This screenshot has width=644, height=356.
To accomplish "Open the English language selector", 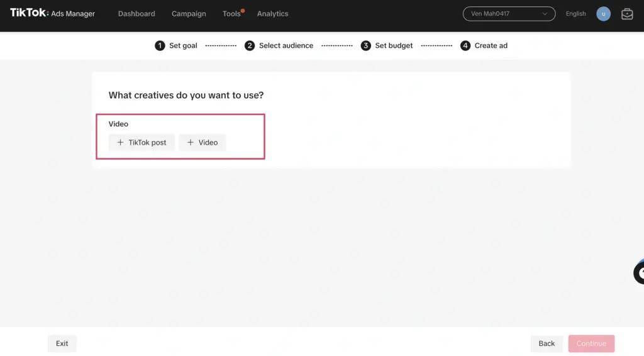I will 575,14.
